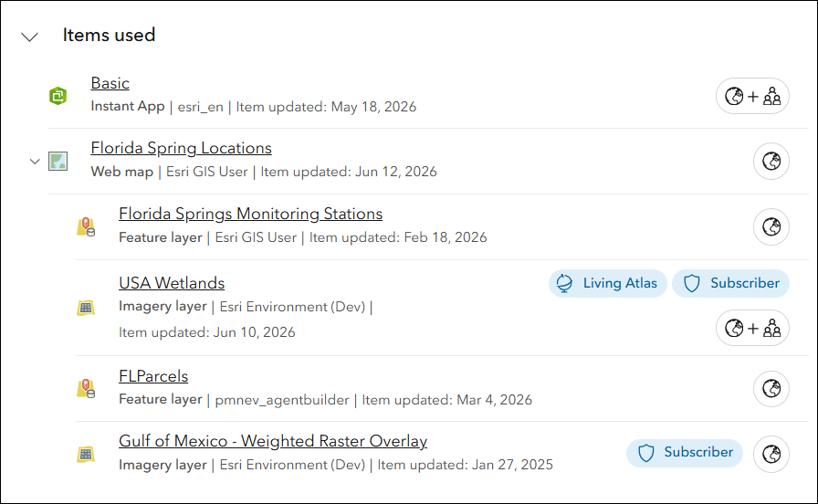Click 'Item updated: Jan 27, 2025' text

click(x=465, y=465)
